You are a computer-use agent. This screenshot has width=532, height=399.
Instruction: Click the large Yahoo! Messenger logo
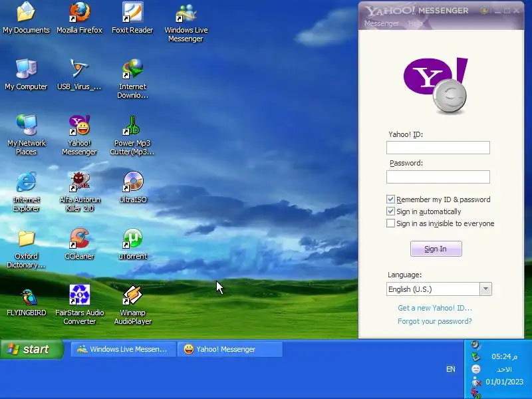click(436, 85)
